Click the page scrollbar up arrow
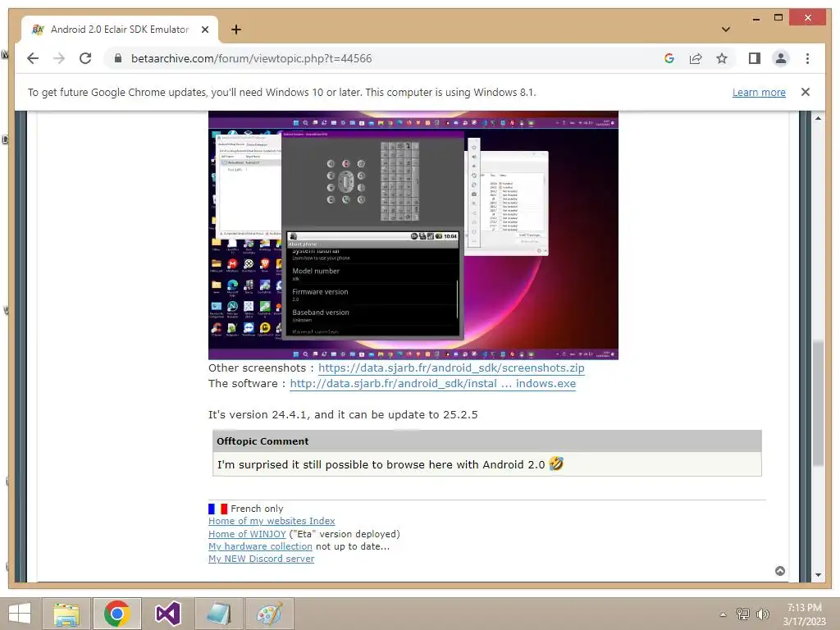The height and width of the screenshot is (630, 840). click(818, 118)
